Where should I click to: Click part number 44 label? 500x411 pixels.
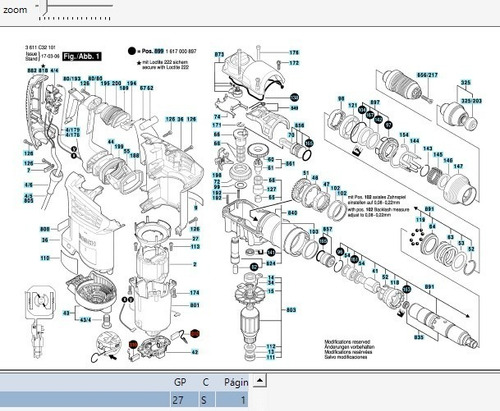[x=111, y=142]
